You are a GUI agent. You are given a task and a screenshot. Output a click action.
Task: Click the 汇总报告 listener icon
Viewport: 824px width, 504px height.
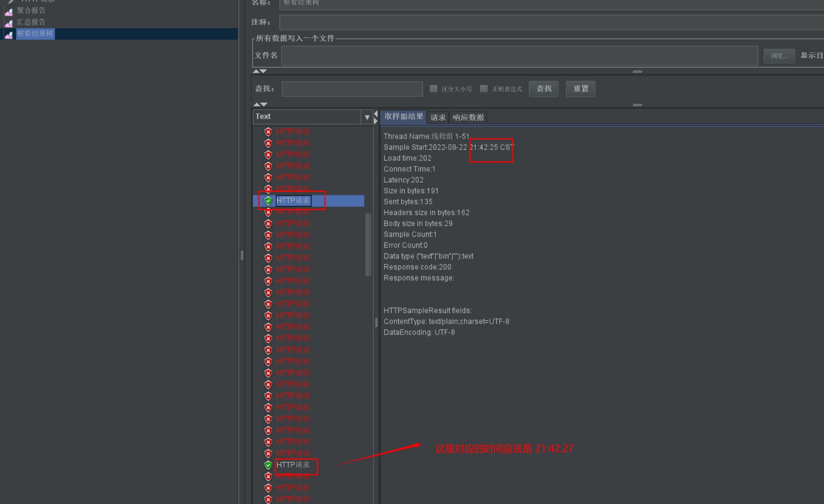click(x=9, y=23)
